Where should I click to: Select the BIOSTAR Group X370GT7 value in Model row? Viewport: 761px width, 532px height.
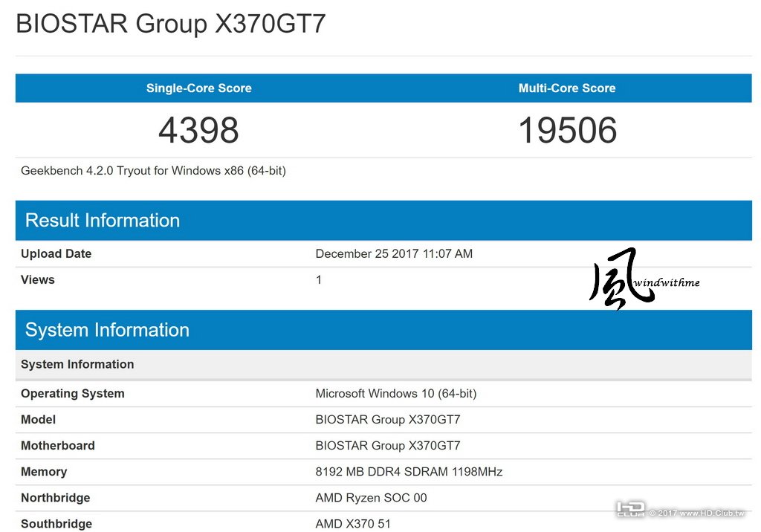click(388, 419)
